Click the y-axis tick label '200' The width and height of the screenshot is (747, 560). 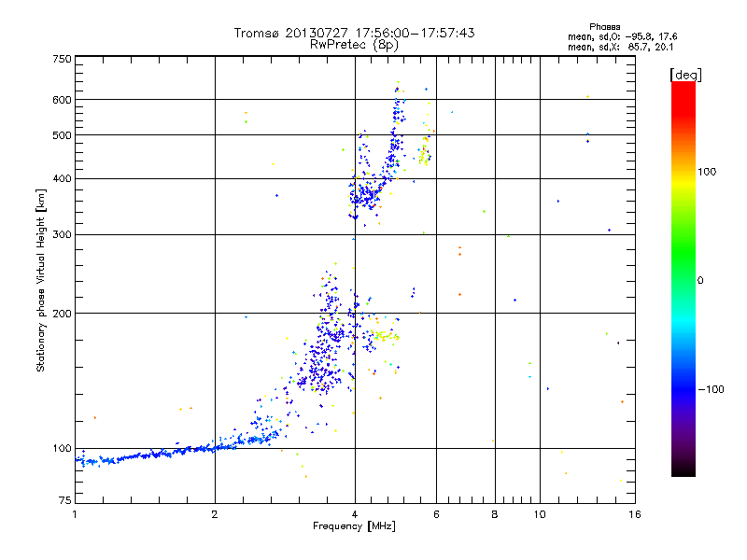pos(63,314)
